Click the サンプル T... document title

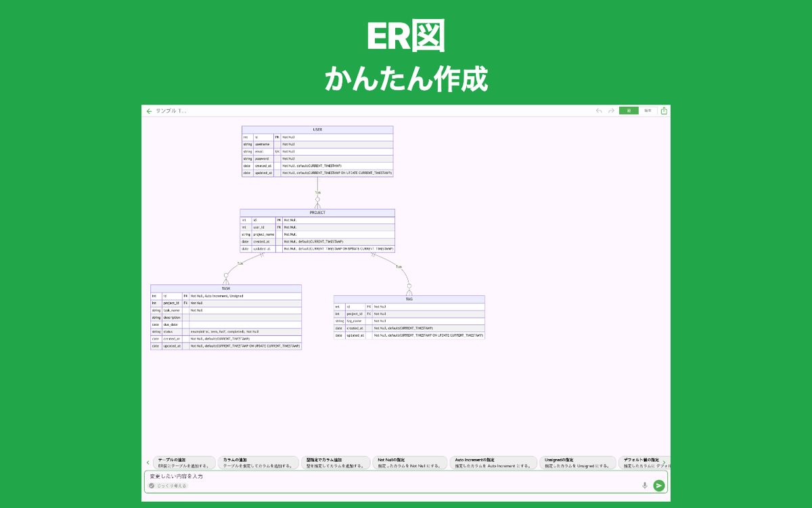[x=171, y=110]
